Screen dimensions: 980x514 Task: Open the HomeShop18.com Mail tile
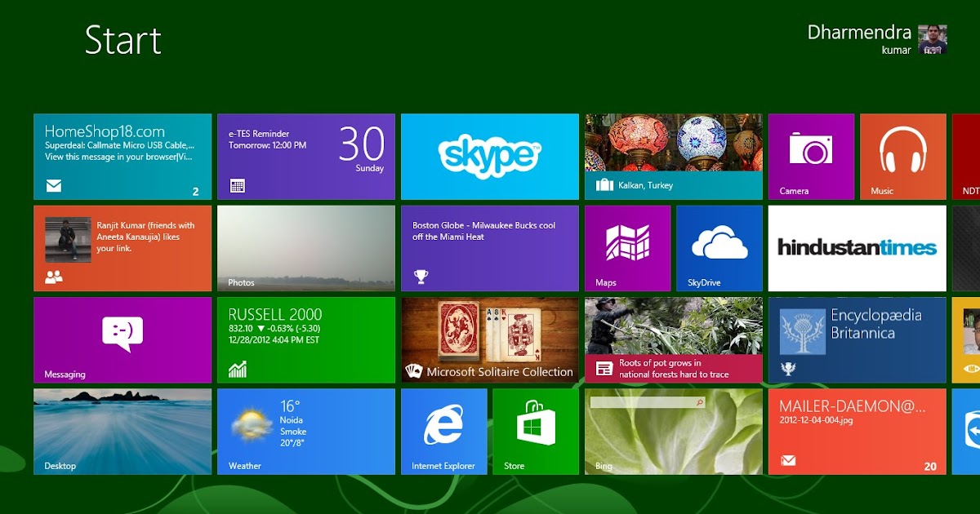[x=122, y=157]
